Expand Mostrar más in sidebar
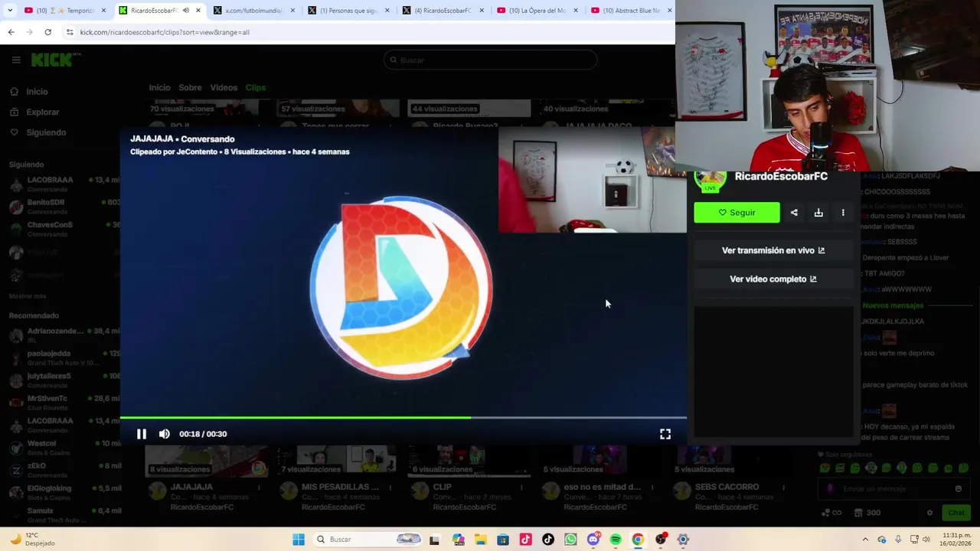980x551 pixels. click(28, 296)
